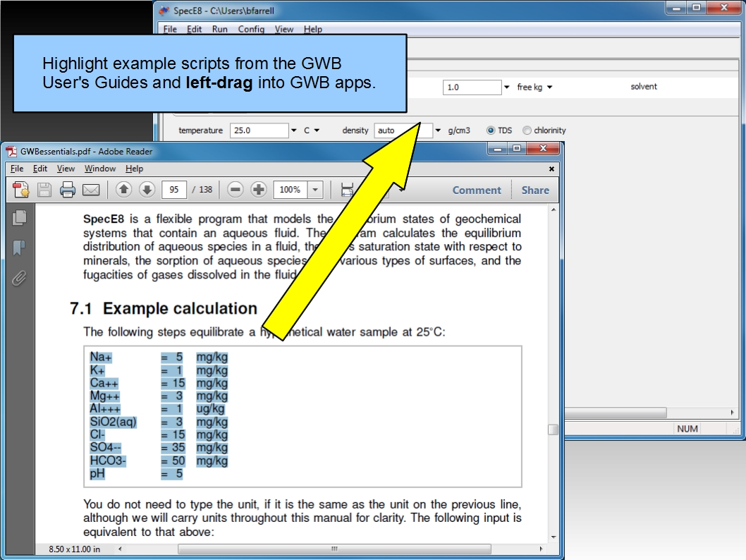Zoom out with the minus button

click(x=235, y=189)
